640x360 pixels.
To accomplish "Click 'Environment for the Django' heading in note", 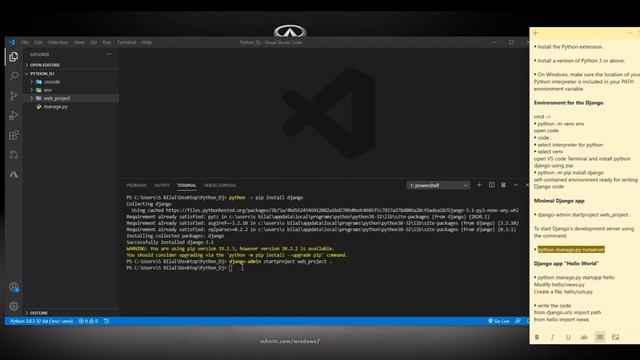I will pos(569,103).
